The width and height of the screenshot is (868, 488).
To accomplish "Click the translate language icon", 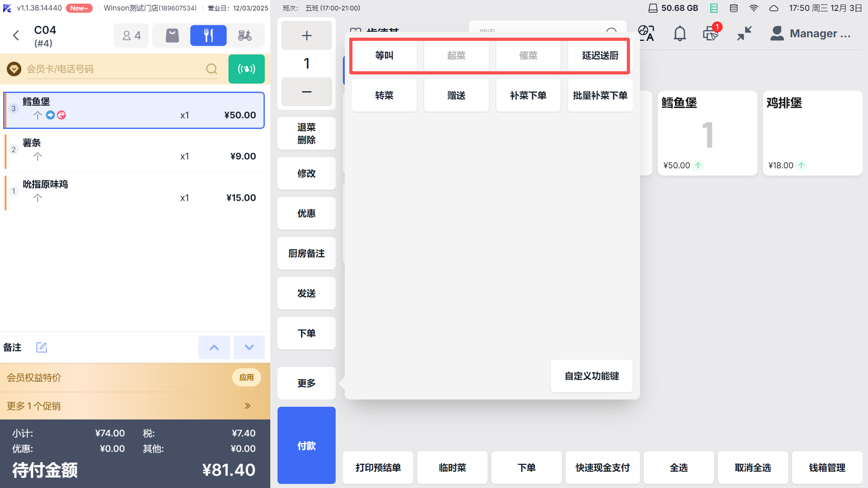I will pyautogui.click(x=646, y=34).
